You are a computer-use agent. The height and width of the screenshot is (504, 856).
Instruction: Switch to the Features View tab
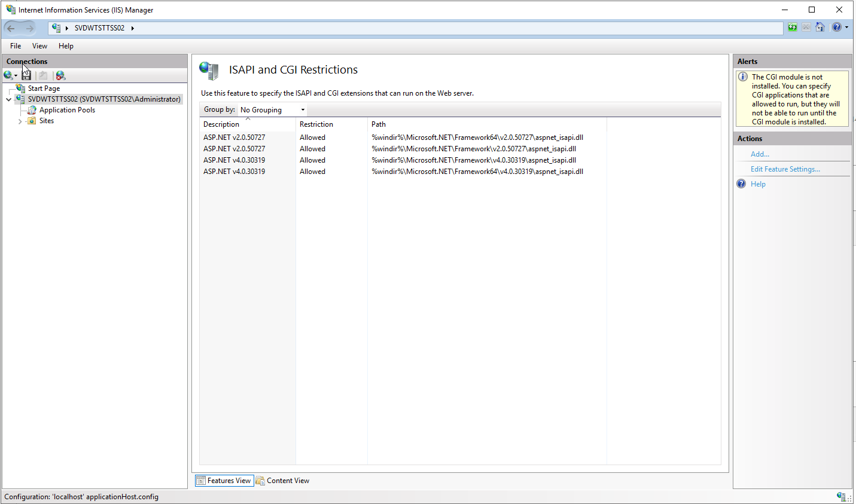[x=224, y=481]
